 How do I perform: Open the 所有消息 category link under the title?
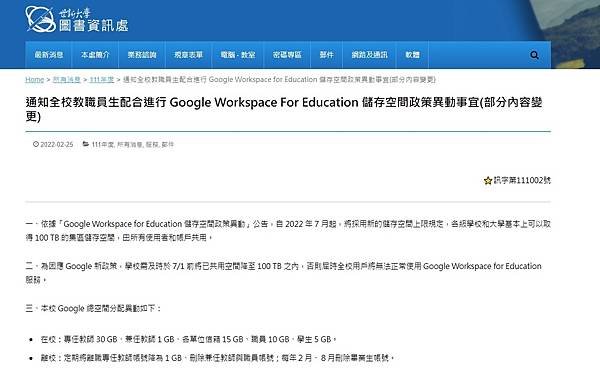(x=130, y=145)
